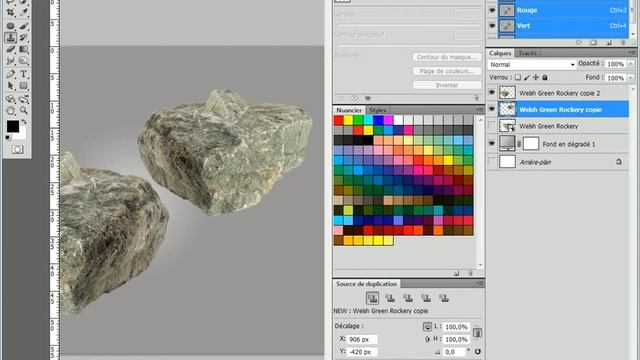Toggle lock transparent pixels in Verrou row
Screen dimensions: 640x360
[518, 77]
